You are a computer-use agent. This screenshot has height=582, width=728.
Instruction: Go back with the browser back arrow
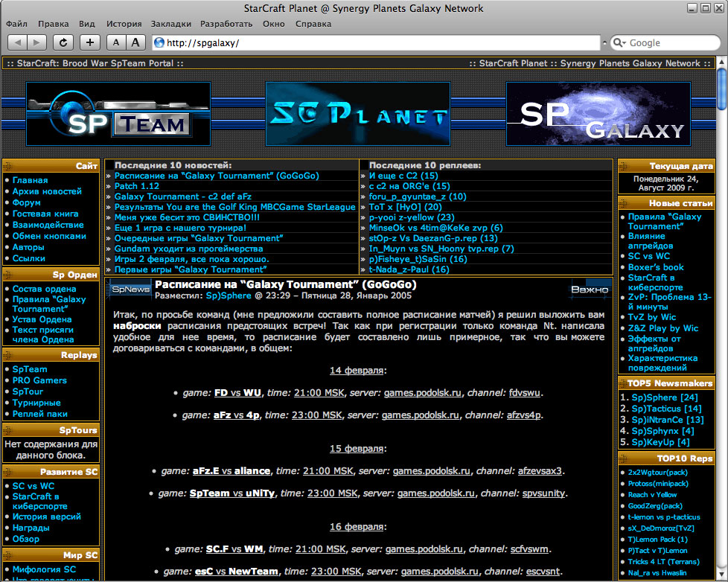(x=18, y=42)
